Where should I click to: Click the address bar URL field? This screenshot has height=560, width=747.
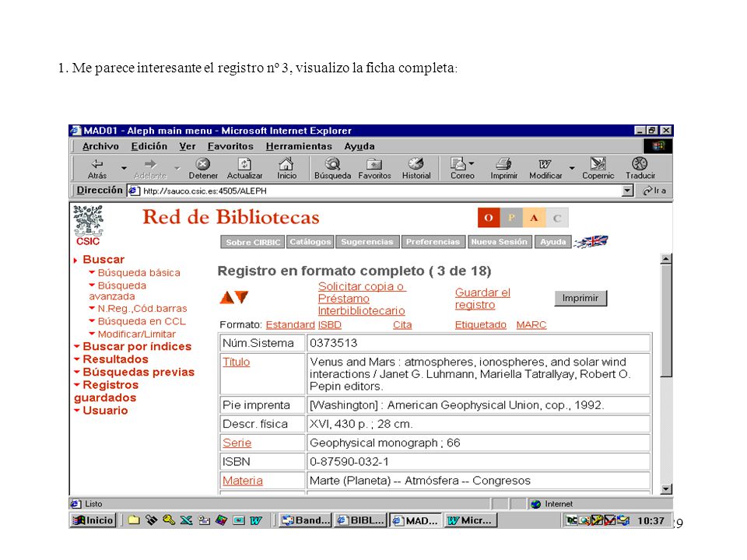pos(374,191)
